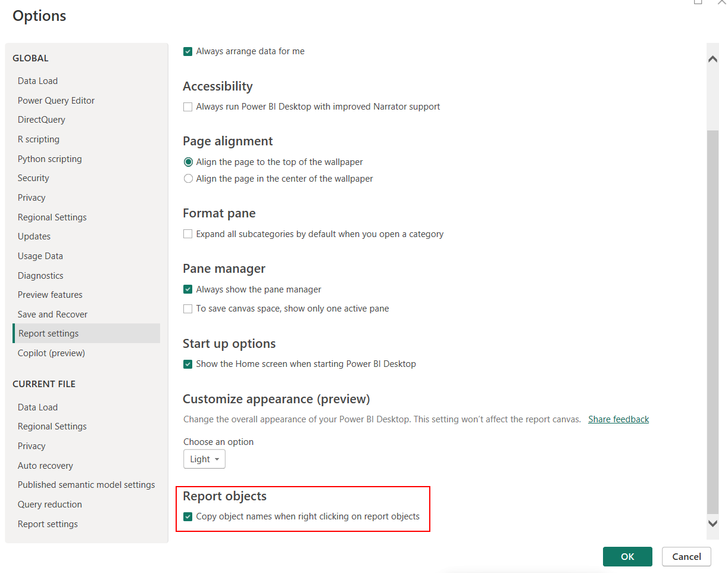Open Query reduction under Current File
The image size is (728, 573).
tap(49, 504)
